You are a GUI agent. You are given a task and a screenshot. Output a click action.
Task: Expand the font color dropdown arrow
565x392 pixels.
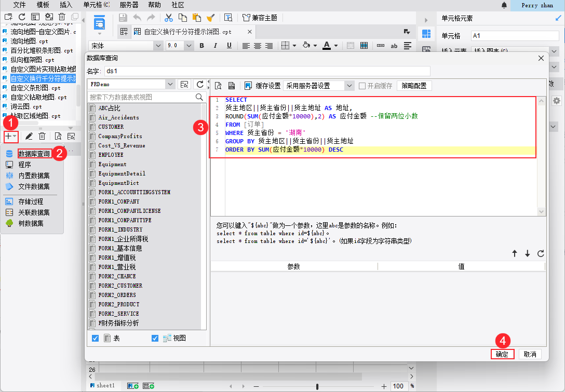click(336, 46)
